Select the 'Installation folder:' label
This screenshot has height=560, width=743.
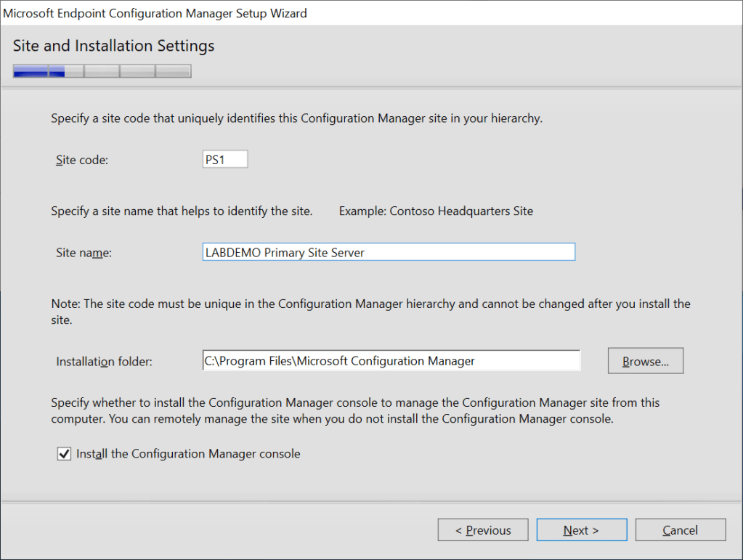(104, 361)
